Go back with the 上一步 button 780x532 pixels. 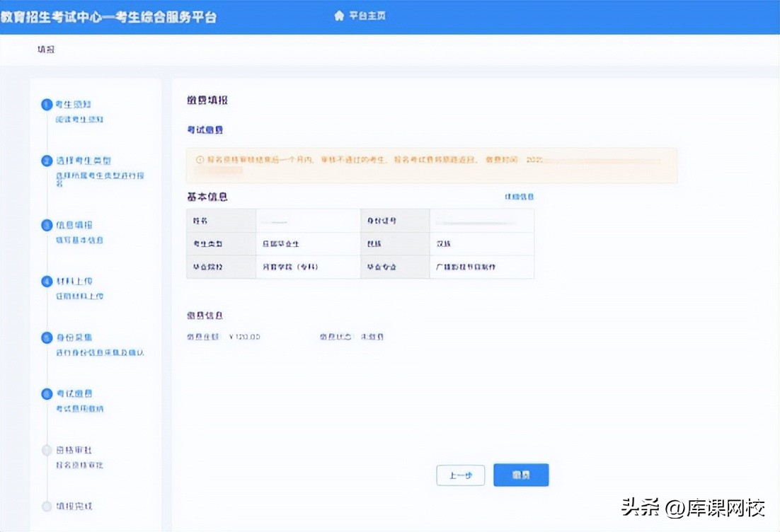(460, 475)
